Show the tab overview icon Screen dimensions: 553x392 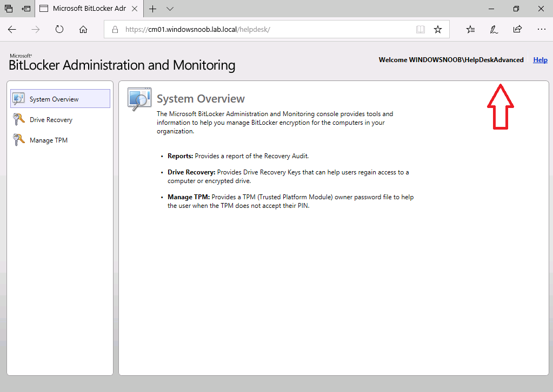click(x=9, y=9)
